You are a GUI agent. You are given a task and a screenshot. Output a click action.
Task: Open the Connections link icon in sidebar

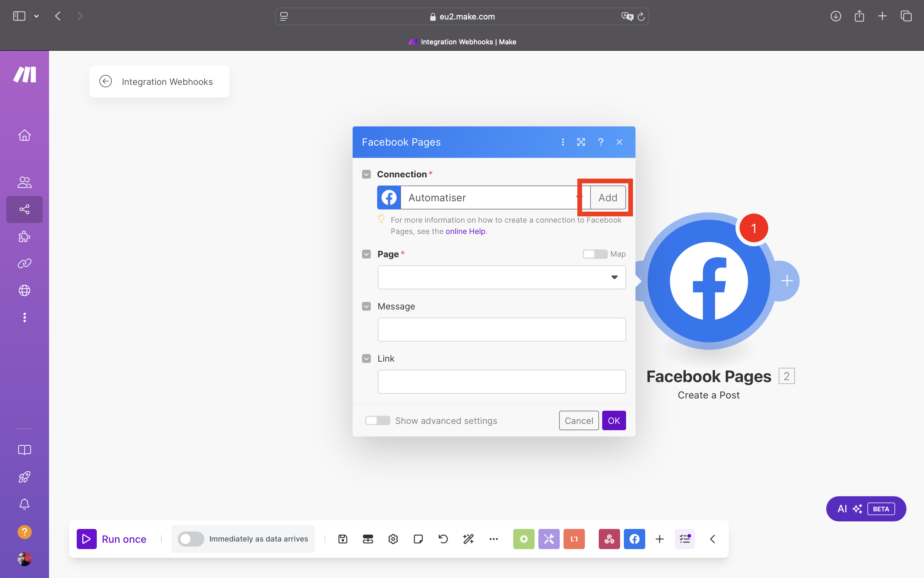(x=25, y=264)
